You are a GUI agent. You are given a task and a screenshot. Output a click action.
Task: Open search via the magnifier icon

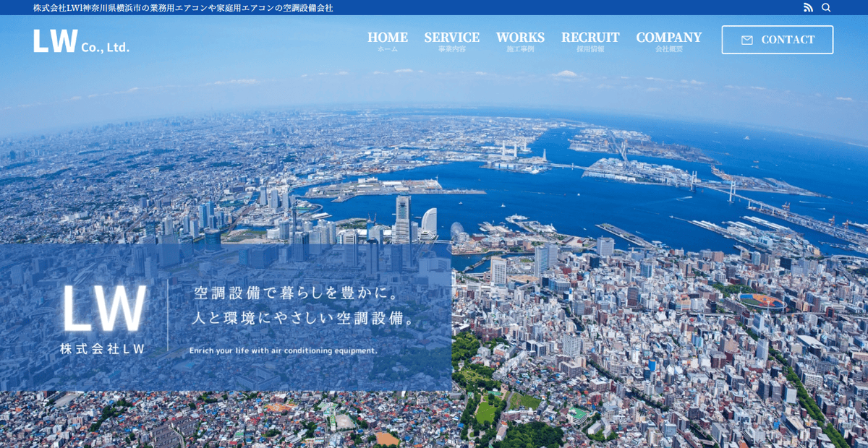click(x=825, y=7)
